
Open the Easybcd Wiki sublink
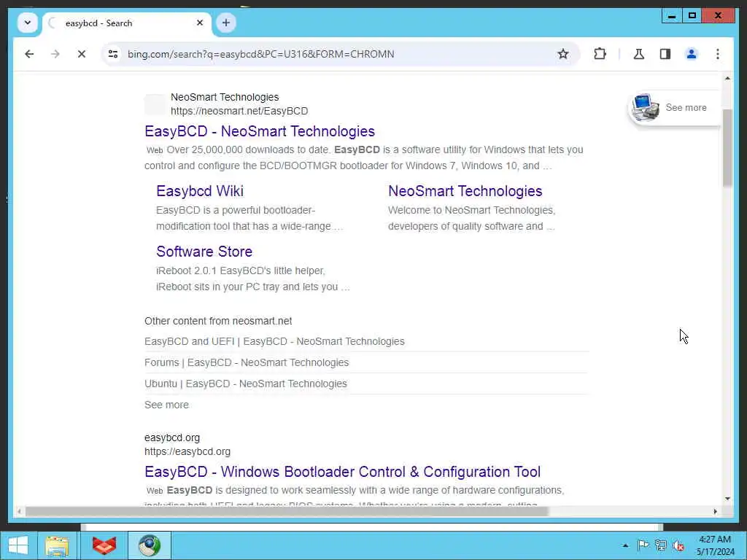[x=200, y=191]
